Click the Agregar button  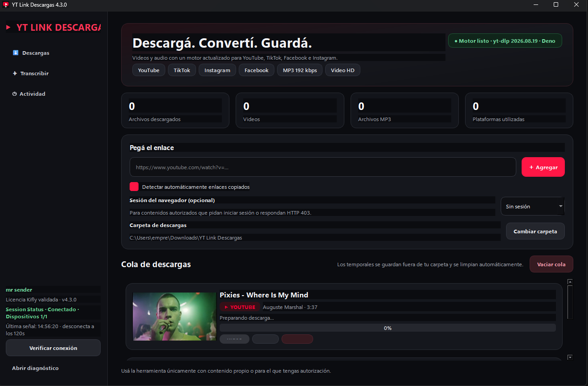(543, 167)
